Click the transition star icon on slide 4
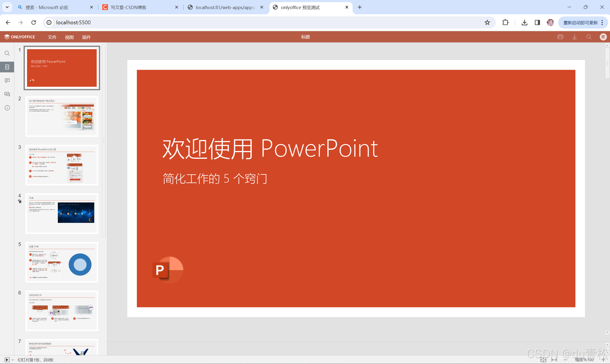 [x=20, y=202]
